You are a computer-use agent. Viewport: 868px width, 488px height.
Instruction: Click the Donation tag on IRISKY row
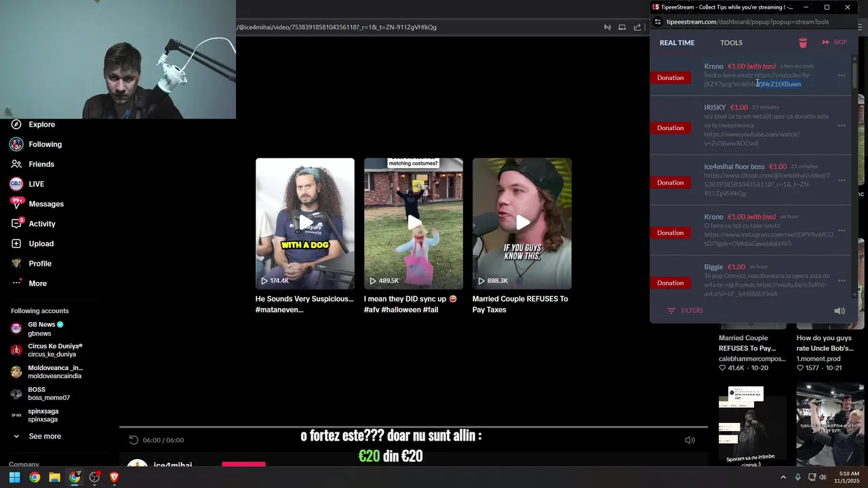coord(670,128)
